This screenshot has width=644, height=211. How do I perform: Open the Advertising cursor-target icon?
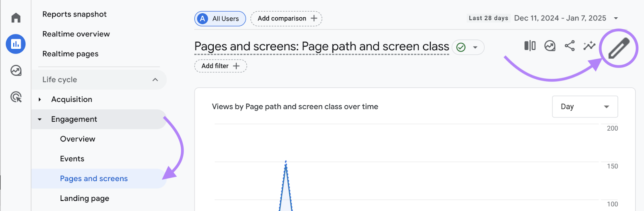click(16, 97)
